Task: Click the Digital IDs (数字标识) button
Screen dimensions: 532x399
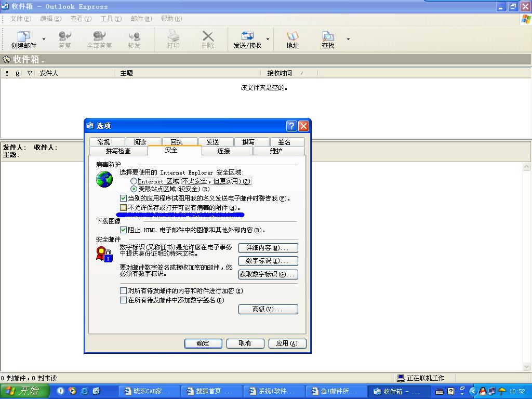Action: pyautogui.click(x=268, y=261)
